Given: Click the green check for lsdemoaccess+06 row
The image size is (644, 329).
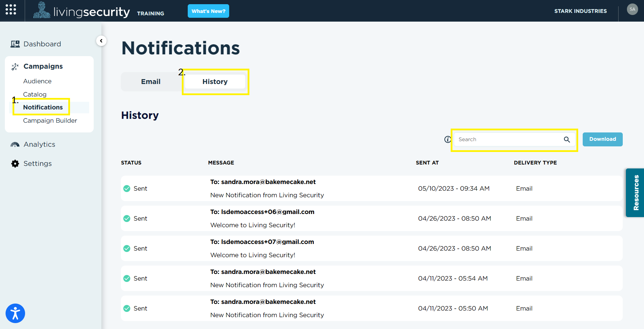Looking at the screenshot, I should point(127,219).
